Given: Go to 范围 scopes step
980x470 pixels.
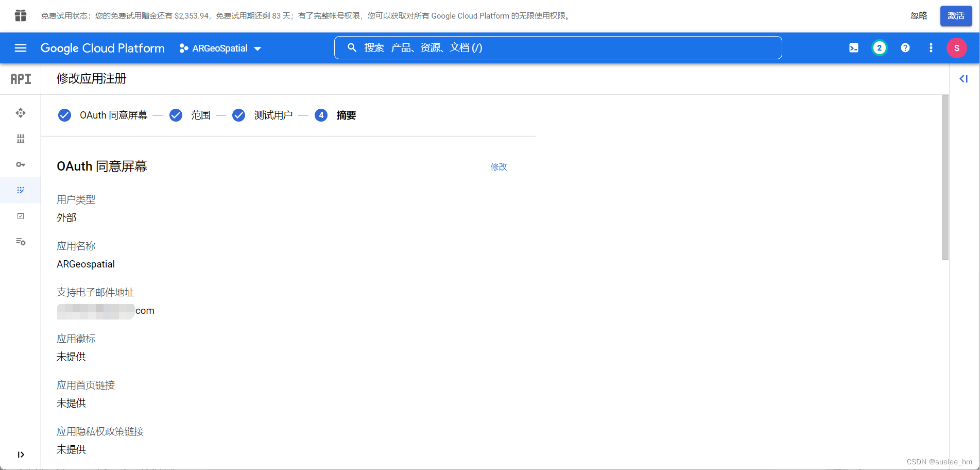Looking at the screenshot, I should click(x=190, y=115).
